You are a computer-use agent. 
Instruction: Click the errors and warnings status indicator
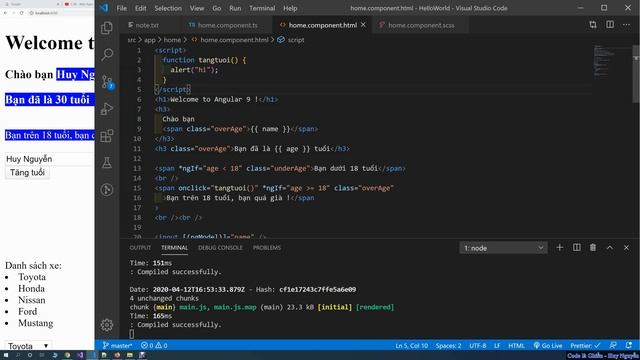pyautogui.click(x=154, y=346)
